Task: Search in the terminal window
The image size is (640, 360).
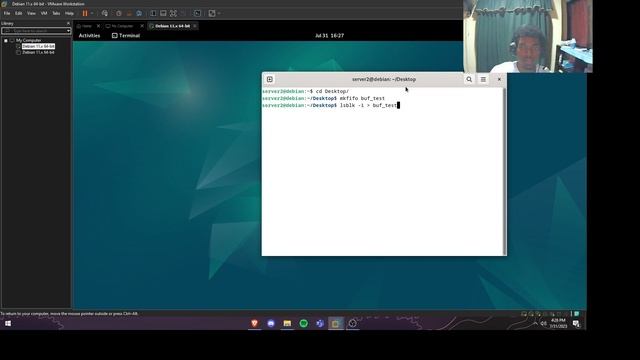Action: point(469,79)
